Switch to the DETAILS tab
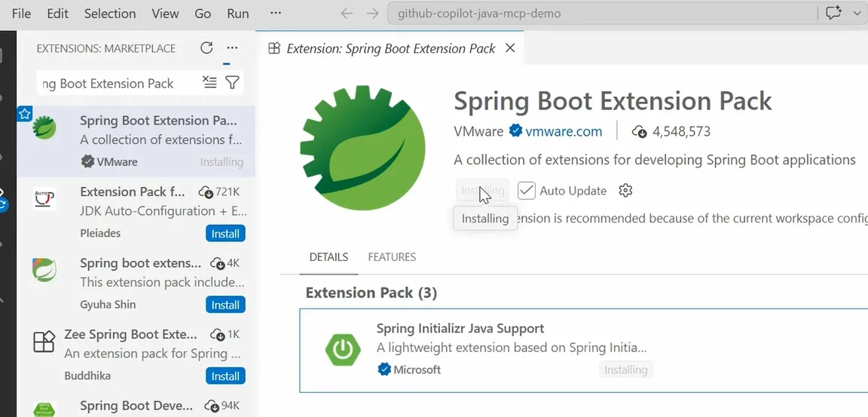The height and width of the screenshot is (417, 868). click(x=329, y=257)
